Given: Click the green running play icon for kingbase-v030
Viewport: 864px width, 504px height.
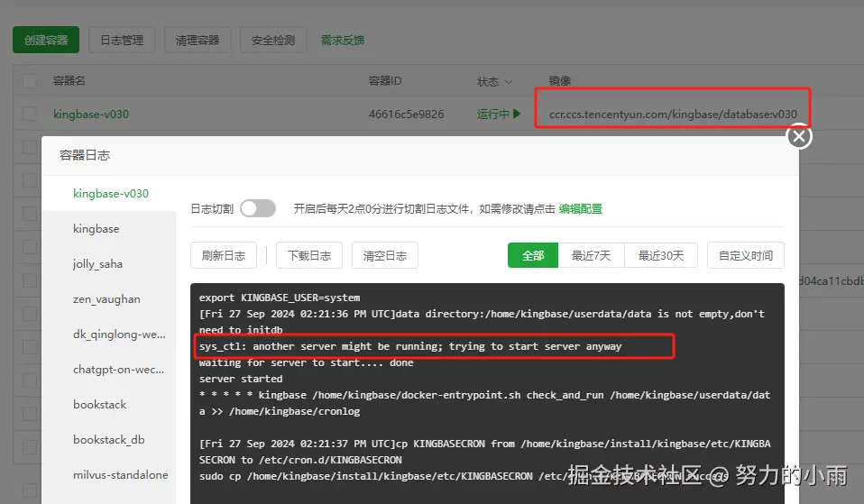Looking at the screenshot, I should point(516,114).
